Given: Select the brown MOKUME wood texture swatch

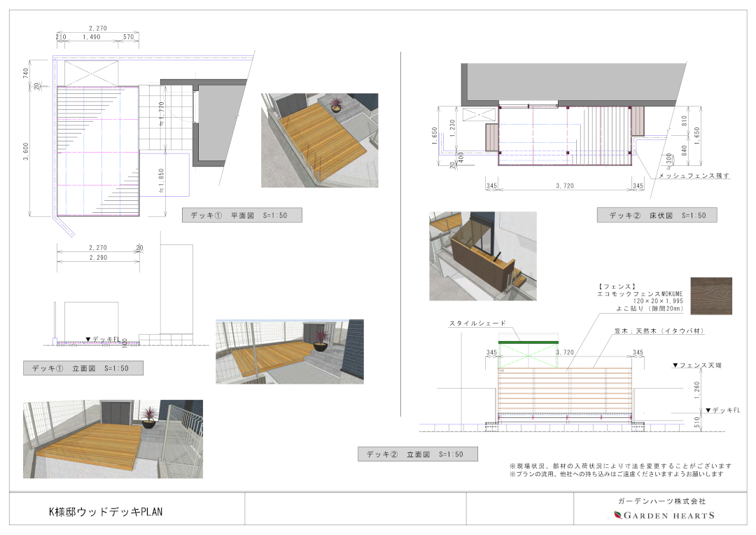Looking at the screenshot, I should coord(711,296).
